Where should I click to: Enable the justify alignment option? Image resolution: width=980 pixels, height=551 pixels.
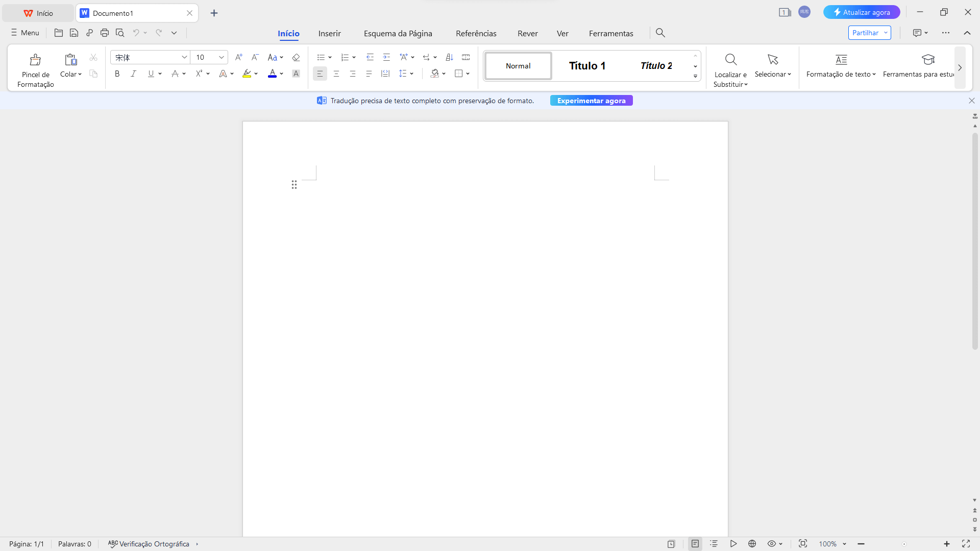[x=369, y=74]
